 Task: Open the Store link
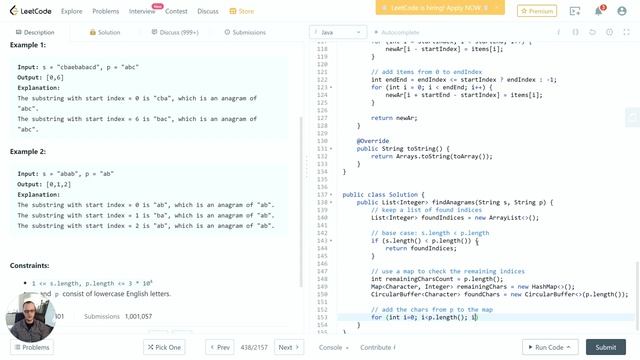pos(242,11)
